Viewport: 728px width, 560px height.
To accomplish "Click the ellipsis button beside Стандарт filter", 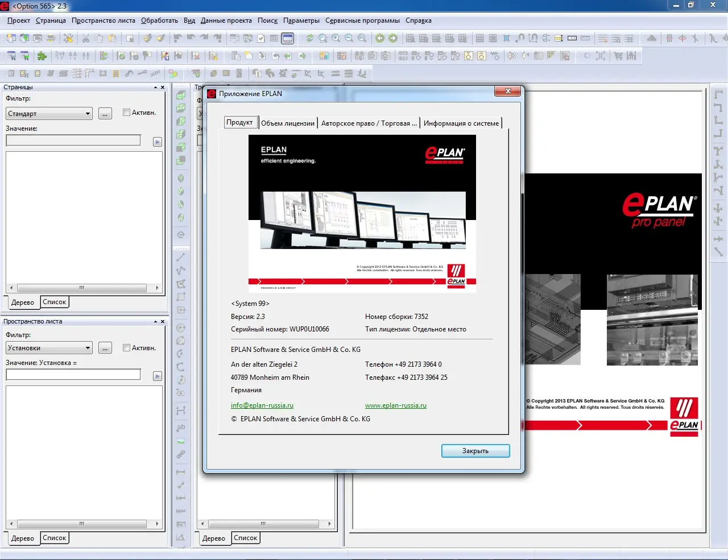I will (x=105, y=114).
